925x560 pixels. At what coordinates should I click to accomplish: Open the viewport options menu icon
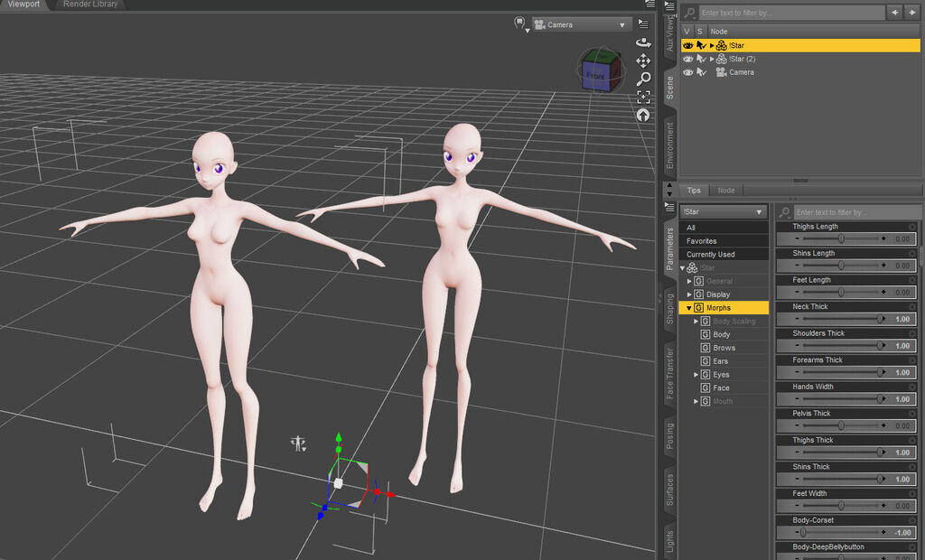pyautogui.click(x=643, y=23)
